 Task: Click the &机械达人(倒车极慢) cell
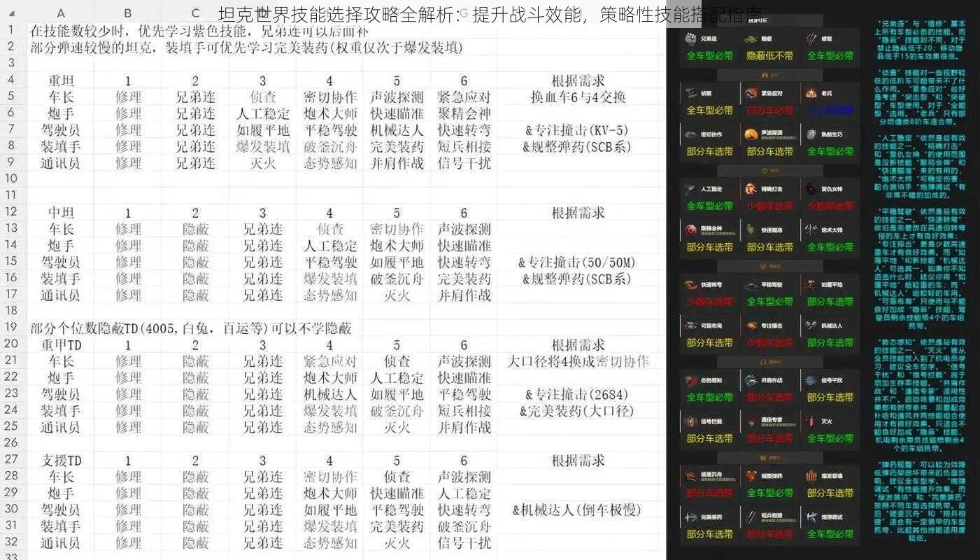578,510
